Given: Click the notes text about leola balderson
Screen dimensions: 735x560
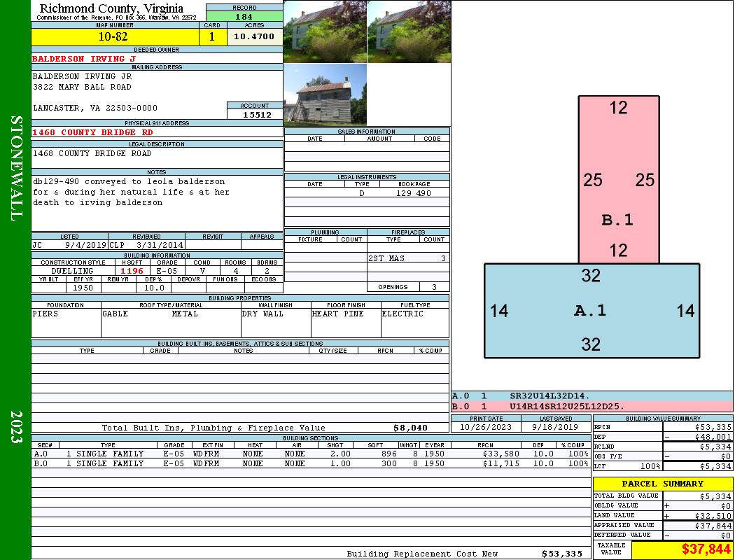Looking at the screenshot, I should pos(131,192).
